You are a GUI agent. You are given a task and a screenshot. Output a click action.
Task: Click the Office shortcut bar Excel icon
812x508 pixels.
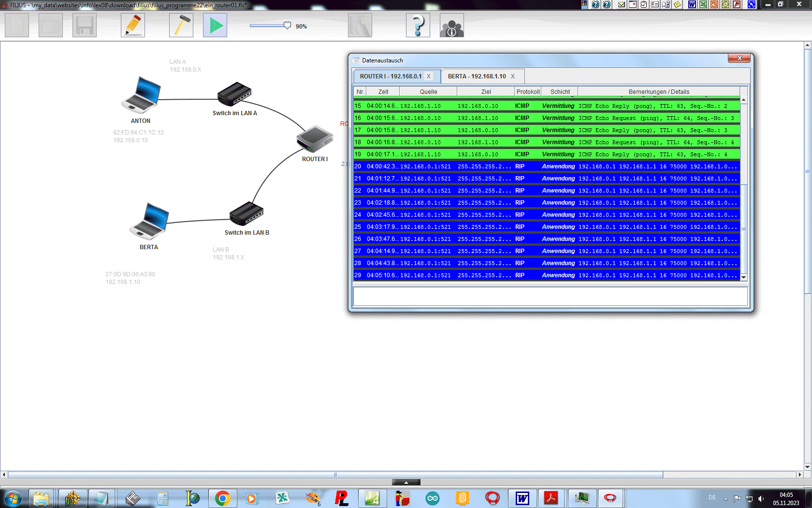pos(703,4)
